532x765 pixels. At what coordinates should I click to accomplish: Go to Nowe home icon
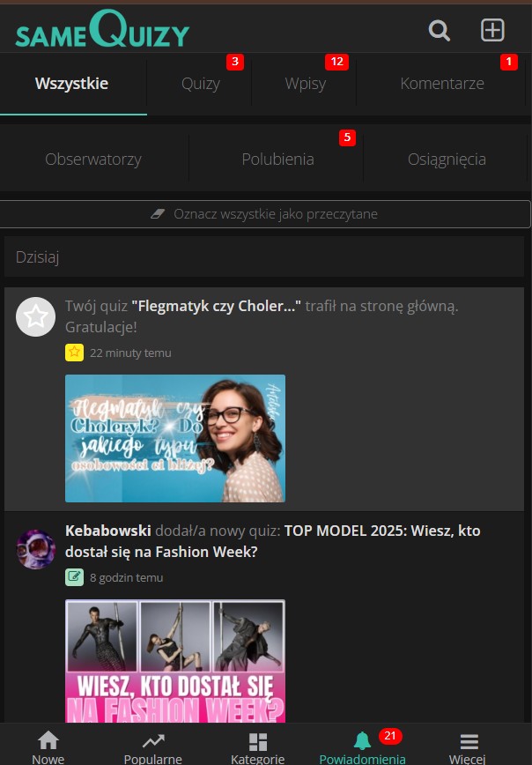[x=48, y=741]
